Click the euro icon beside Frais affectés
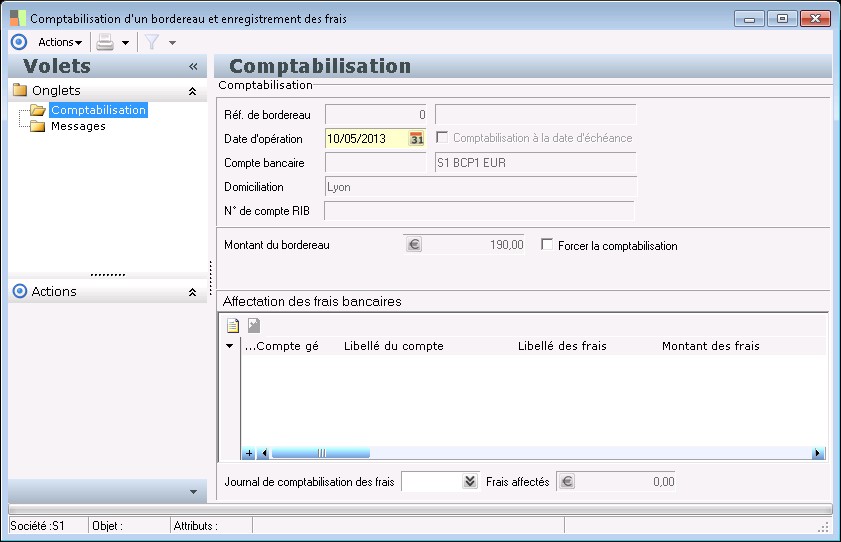The image size is (841, 542). click(566, 481)
